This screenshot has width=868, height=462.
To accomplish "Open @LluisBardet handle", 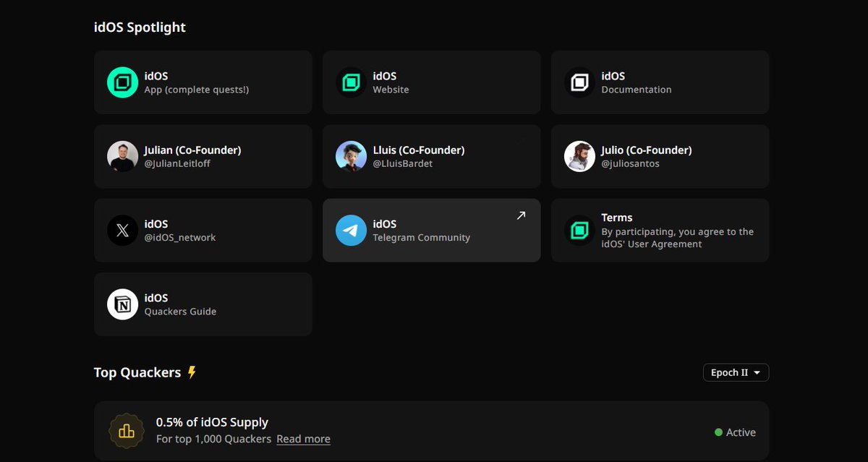I will pos(404,163).
